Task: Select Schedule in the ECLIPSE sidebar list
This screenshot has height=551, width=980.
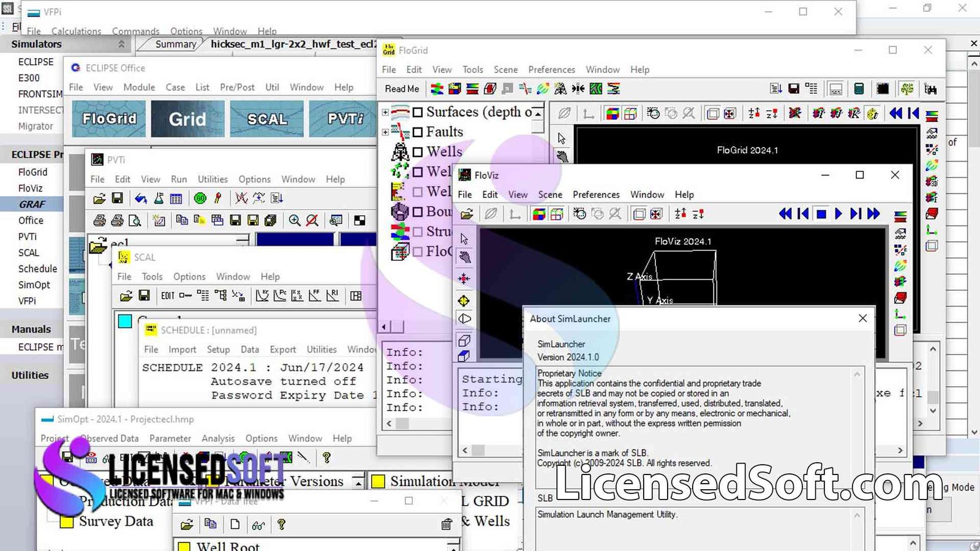Action: point(37,269)
